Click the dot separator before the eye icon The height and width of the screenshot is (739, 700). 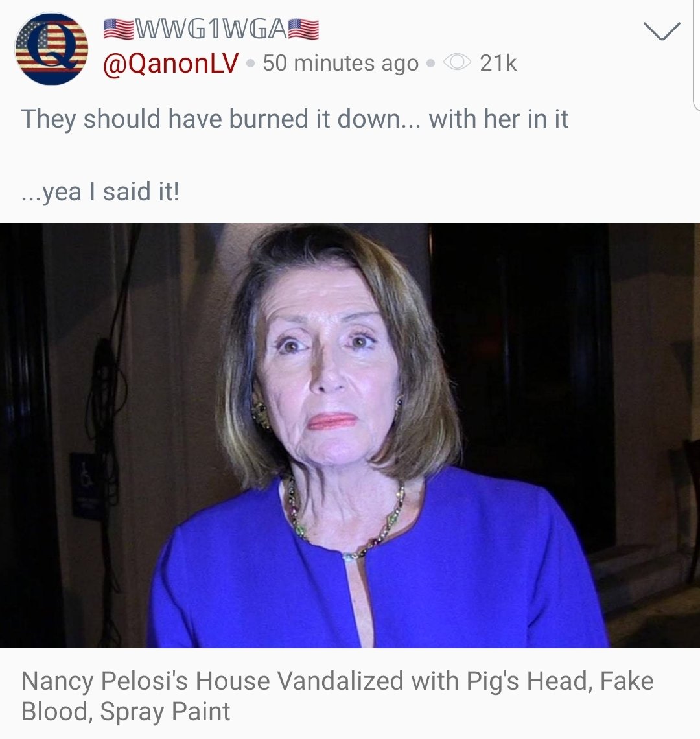pos(430,64)
